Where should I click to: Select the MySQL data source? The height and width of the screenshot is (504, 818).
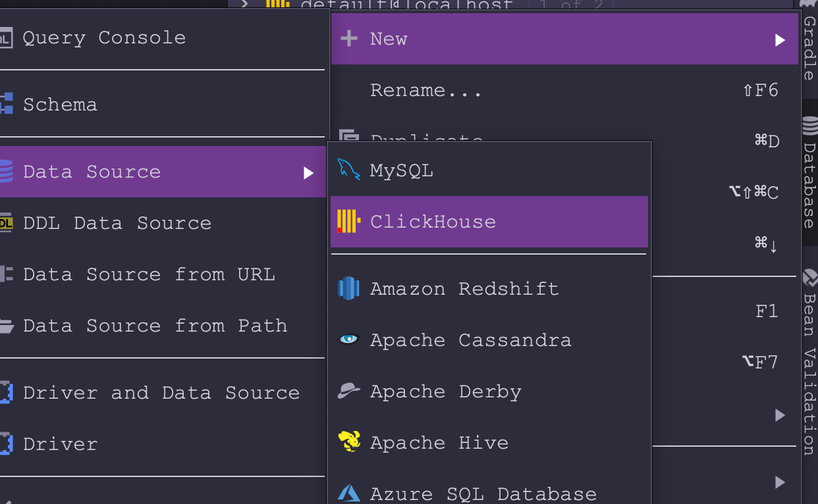tap(489, 170)
